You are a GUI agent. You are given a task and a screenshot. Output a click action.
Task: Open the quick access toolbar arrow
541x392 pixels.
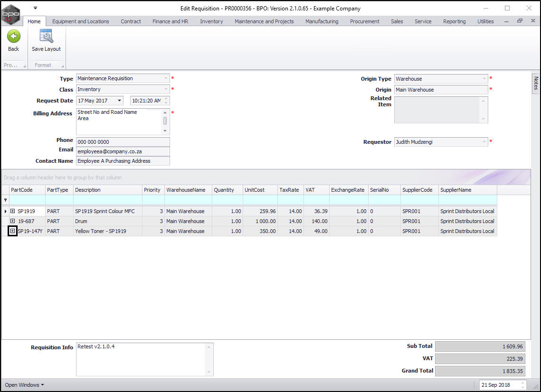35,8
